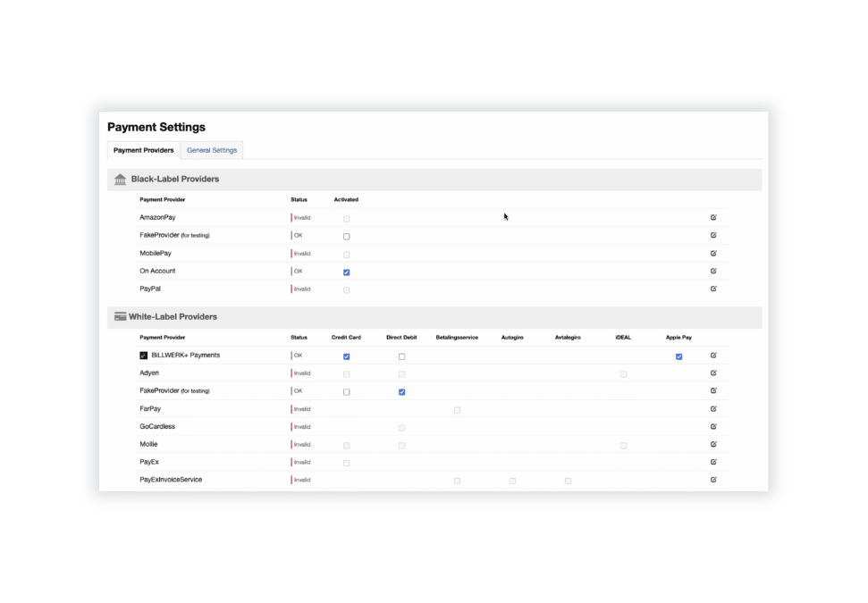This screenshot has width=868, height=603.
Task: Click the BILLWERK+ Payments logo icon
Action: pos(143,356)
